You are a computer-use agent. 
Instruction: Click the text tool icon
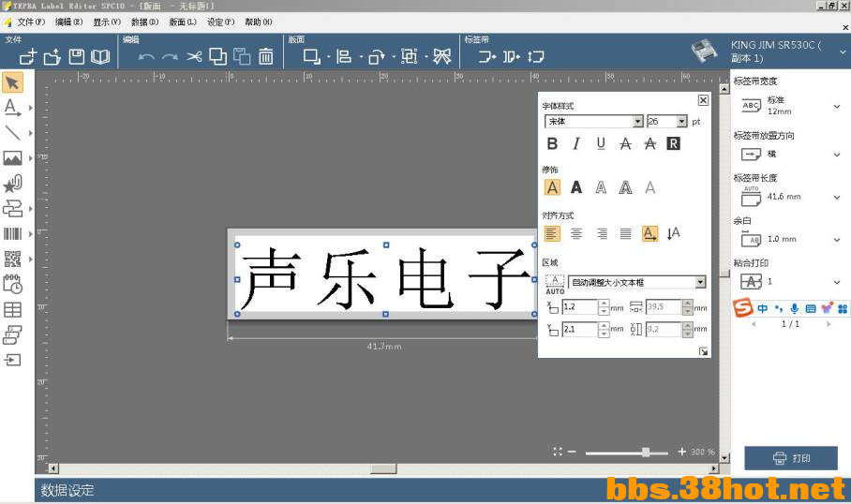13,108
